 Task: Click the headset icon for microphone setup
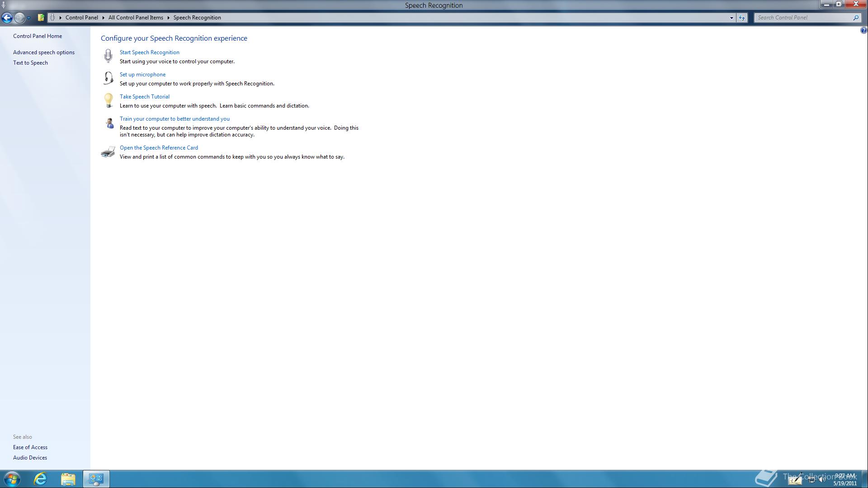[108, 78]
